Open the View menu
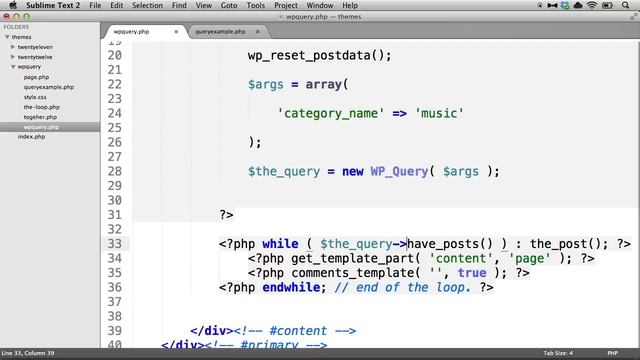This screenshot has height=360, width=640. coord(203,5)
